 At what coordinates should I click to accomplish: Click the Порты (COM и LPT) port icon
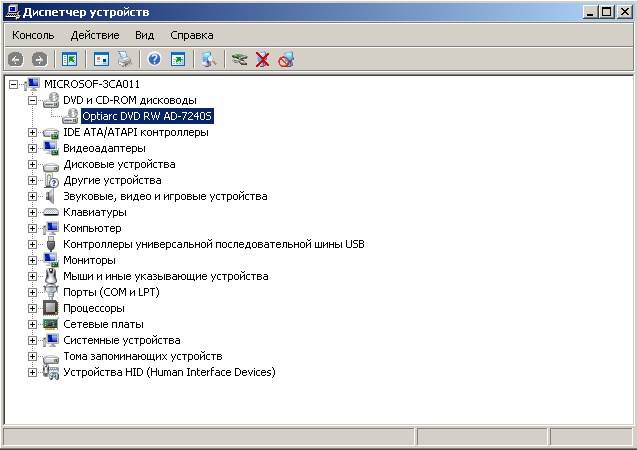pos(51,292)
